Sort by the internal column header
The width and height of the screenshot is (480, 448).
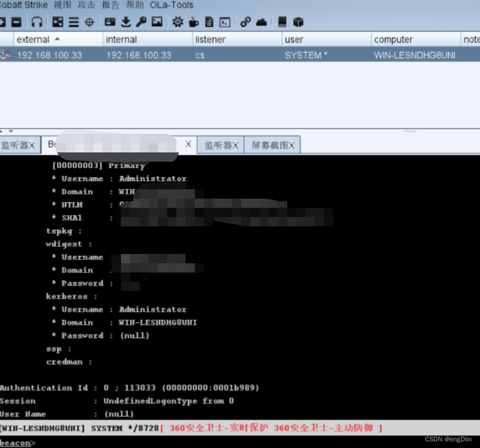pos(148,40)
